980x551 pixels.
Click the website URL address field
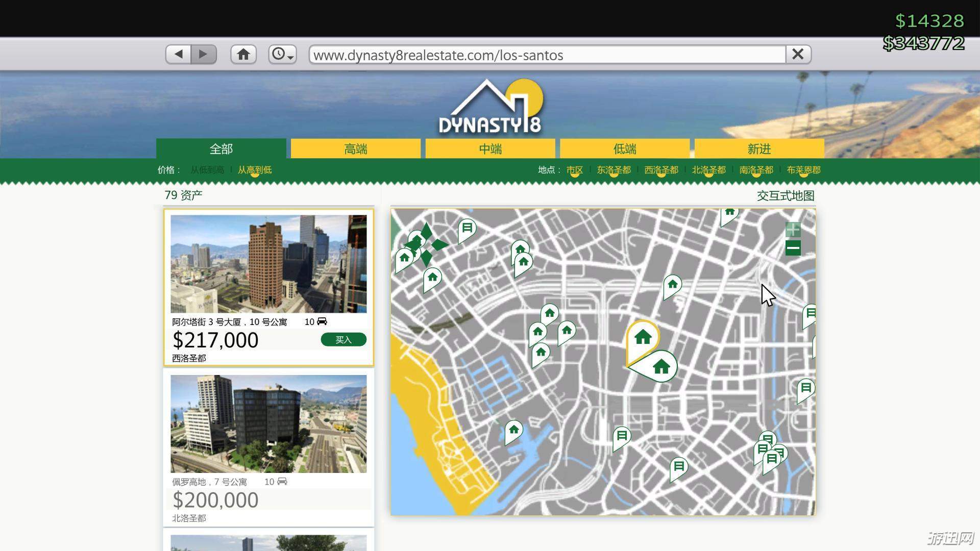pos(547,55)
